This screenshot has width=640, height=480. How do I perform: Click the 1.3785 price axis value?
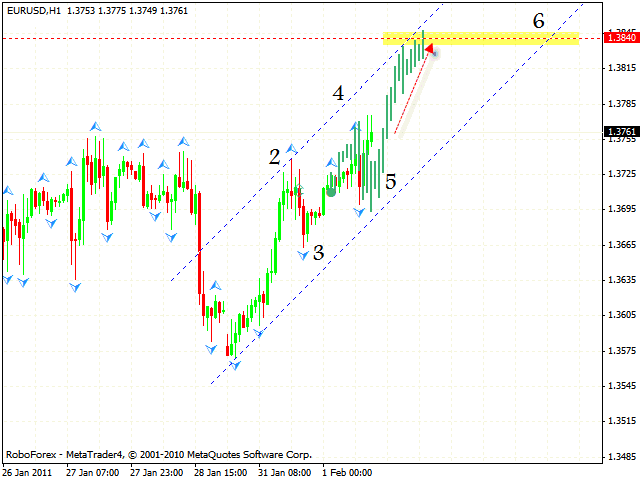[622, 104]
